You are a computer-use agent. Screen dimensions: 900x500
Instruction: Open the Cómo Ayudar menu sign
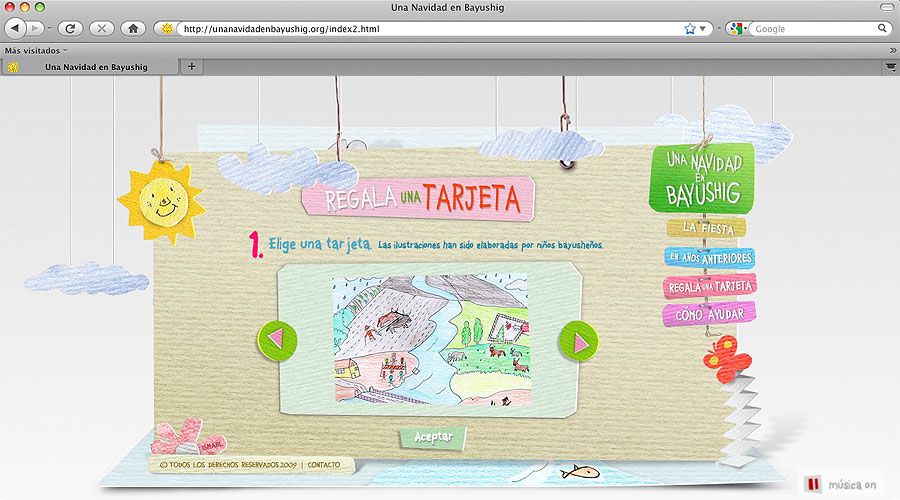(x=709, y=314)
